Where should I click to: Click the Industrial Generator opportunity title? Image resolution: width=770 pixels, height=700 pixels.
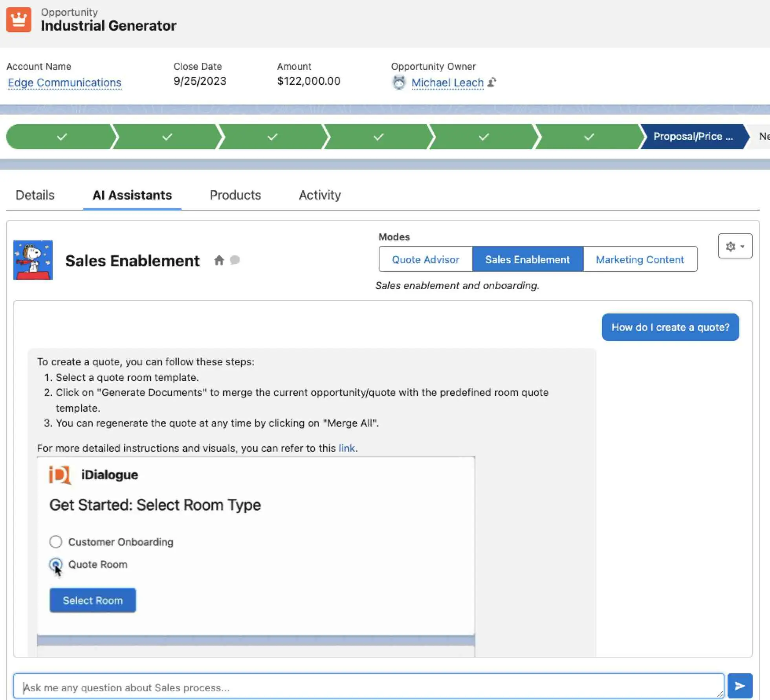[x=108, y=26]
